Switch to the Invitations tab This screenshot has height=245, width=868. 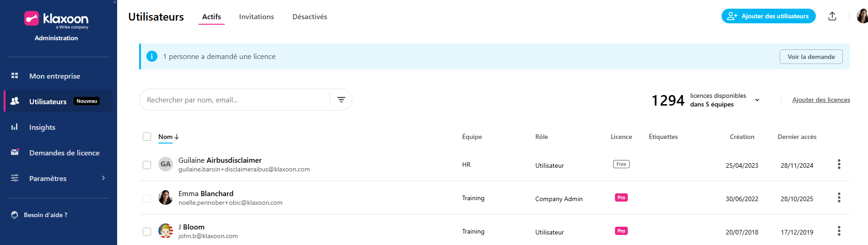pyautogui.click(x=256, y=17)
